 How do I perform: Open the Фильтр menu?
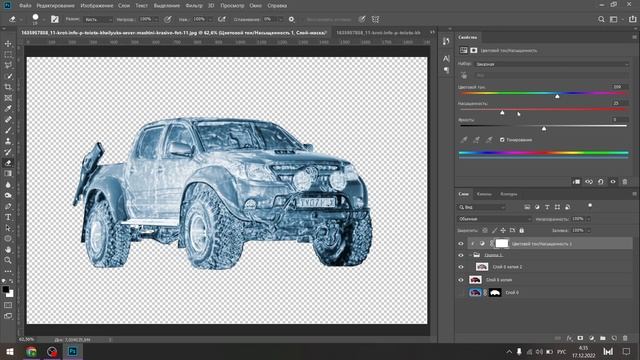pyautogui.click(x=194, y=6)
